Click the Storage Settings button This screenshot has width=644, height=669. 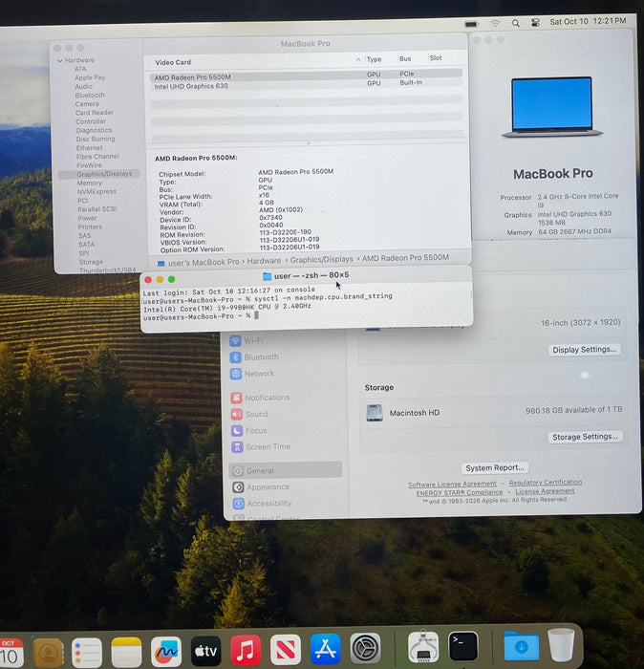(585, 437)
